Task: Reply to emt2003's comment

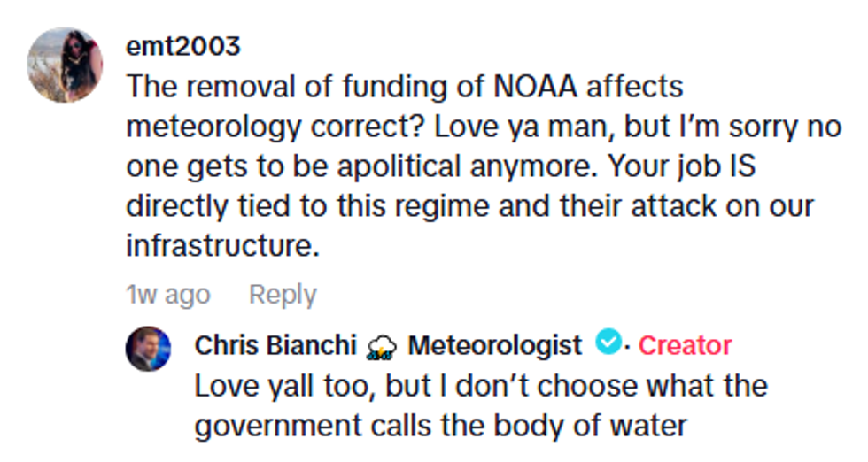Action: 283,295
